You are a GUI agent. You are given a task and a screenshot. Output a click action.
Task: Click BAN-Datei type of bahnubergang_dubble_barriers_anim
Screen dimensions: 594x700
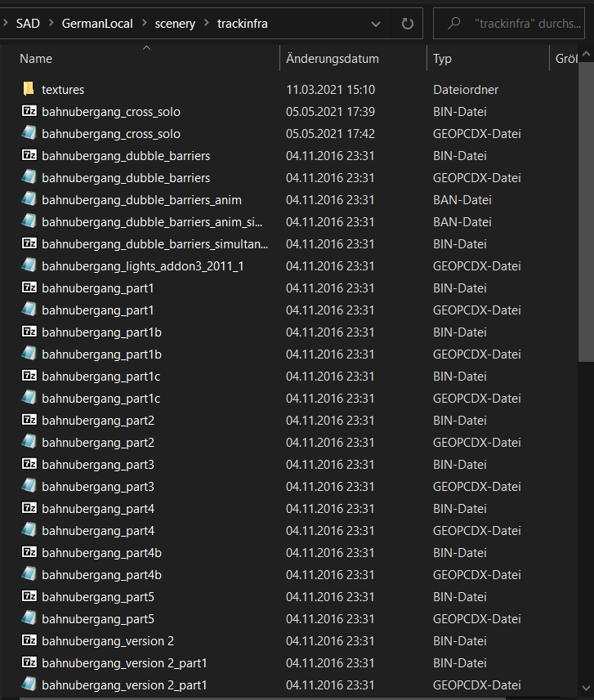[x=462, y=199]
